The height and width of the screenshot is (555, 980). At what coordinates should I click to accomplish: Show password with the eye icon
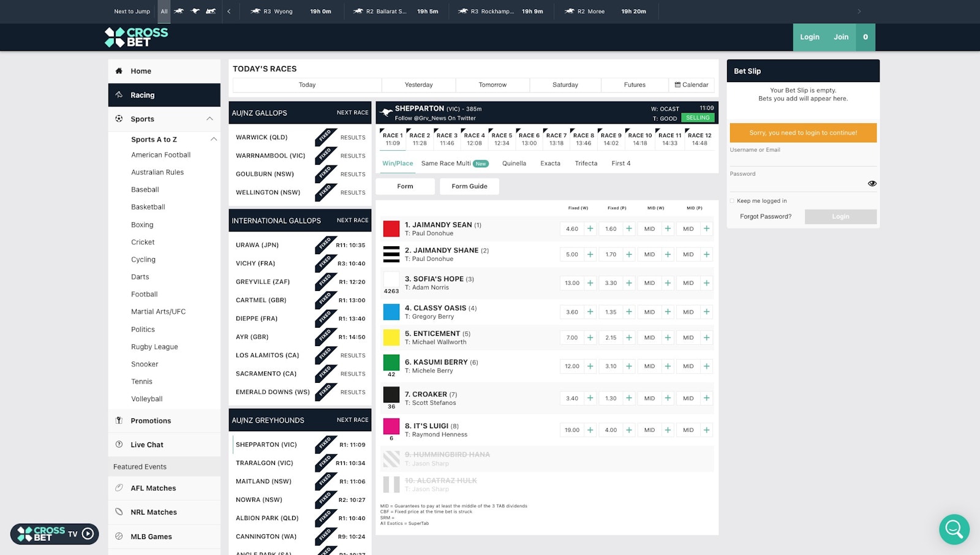pos(872,184)
